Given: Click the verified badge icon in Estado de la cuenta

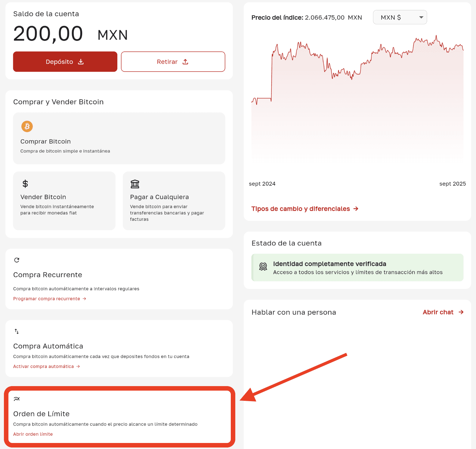Looking at the screenshot, I should (x=263, y=267).
